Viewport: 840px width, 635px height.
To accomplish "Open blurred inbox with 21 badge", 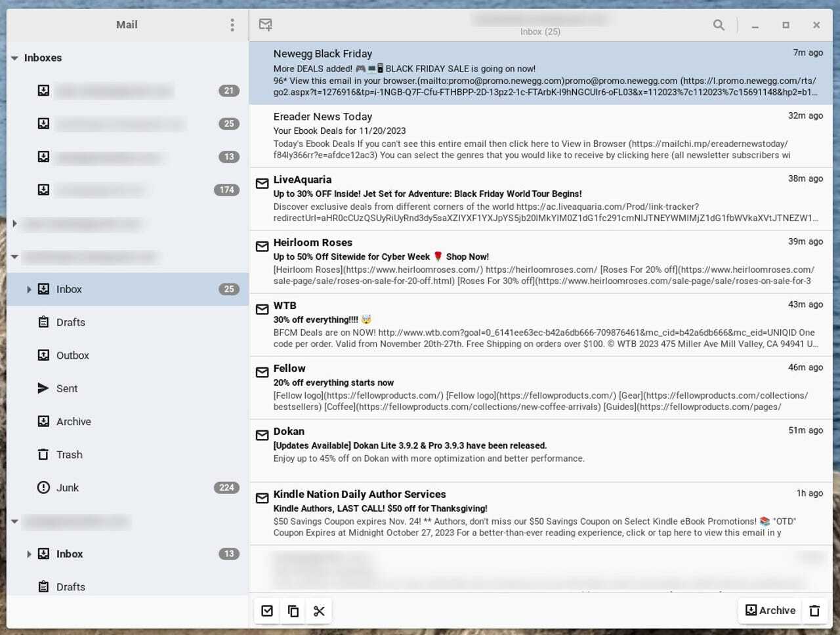I will point(128,91).
